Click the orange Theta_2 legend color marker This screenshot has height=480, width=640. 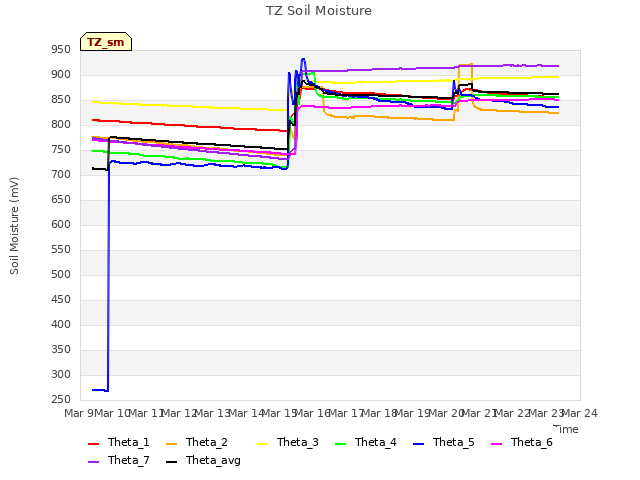[x=171, y=444]
